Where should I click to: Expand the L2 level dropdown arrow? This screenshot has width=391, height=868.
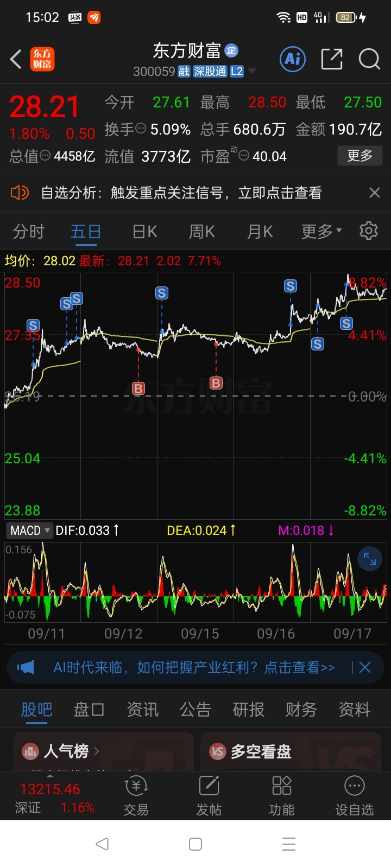click(x=251, y=72)
